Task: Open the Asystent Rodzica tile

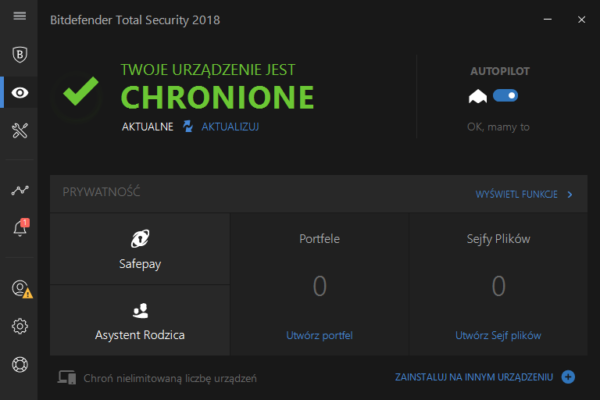Action: (140, 320)
